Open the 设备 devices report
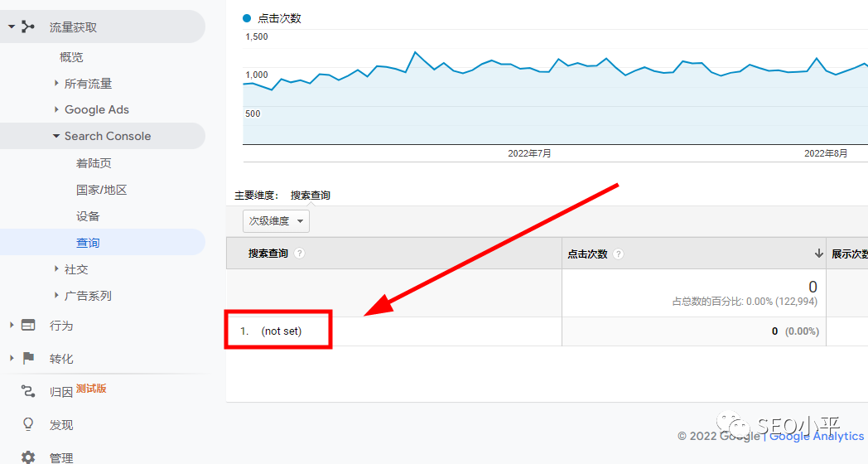The height and width of the screenshot is (464, 868). 88,216
